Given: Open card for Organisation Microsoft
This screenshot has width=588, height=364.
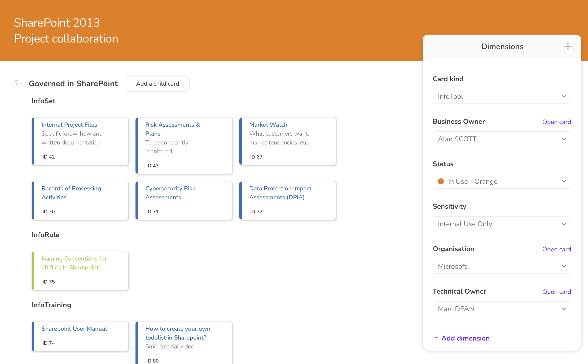Looking at the screenshot, I should [x=557, y=249].
